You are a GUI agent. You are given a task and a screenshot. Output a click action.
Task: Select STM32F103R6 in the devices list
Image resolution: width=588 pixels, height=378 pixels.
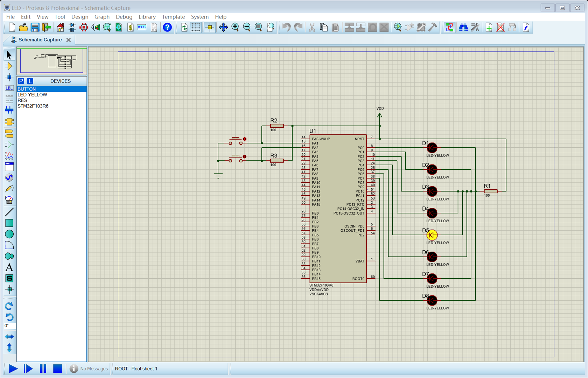pos(33,106)
